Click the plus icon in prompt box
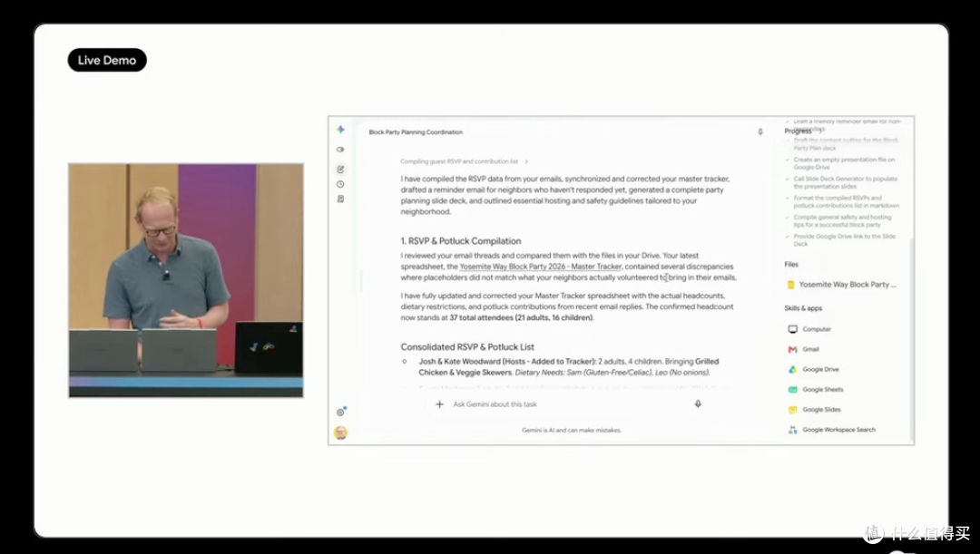This screenshot has width=980, height=554. pyautogui.click(x=439, y=404)
